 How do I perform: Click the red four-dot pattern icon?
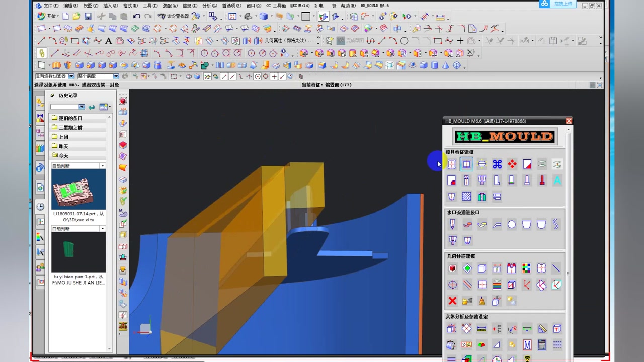512,164
